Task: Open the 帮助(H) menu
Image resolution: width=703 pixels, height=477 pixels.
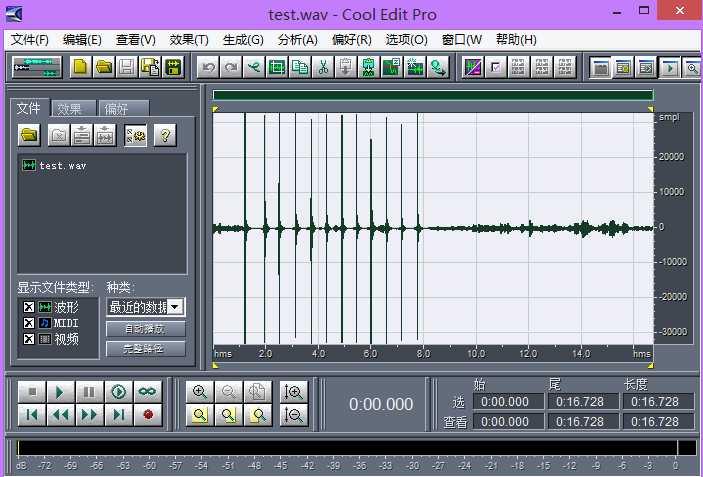Action: tap(516, 40)
